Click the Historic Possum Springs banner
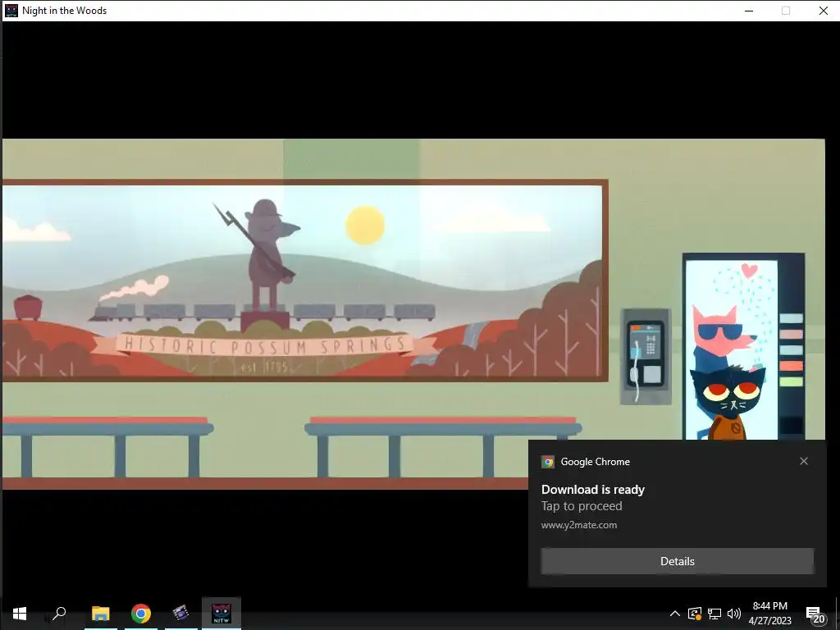Image resolution: width=840 pixels, height=630 pixels. [265, 345]
